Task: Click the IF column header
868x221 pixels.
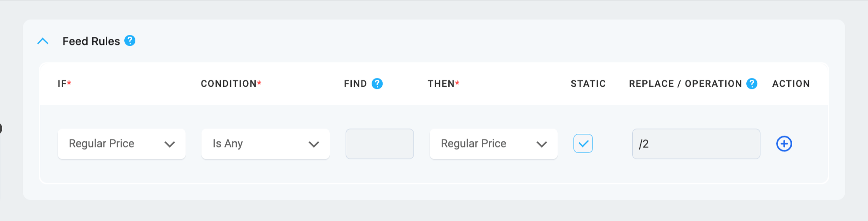Action: click(64, 84)
